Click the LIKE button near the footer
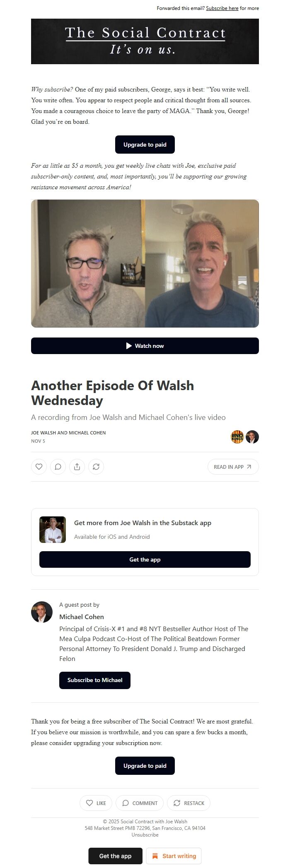The height and width of the screenshot is (868, 290). [96, 803]
